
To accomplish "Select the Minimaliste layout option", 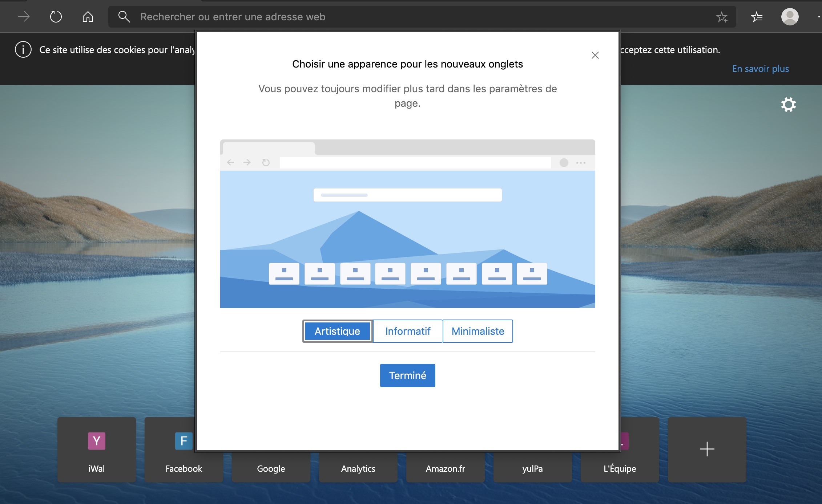I will pos(478,331).
